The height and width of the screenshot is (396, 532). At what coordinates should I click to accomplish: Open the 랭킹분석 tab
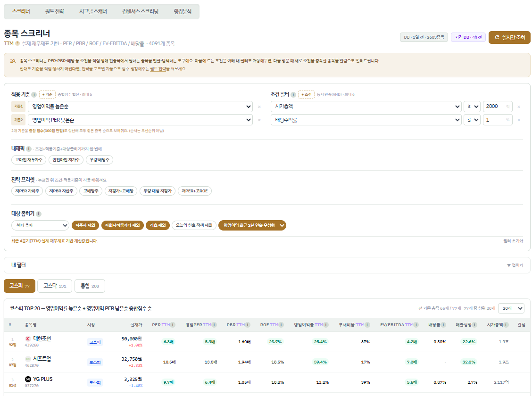183,11
